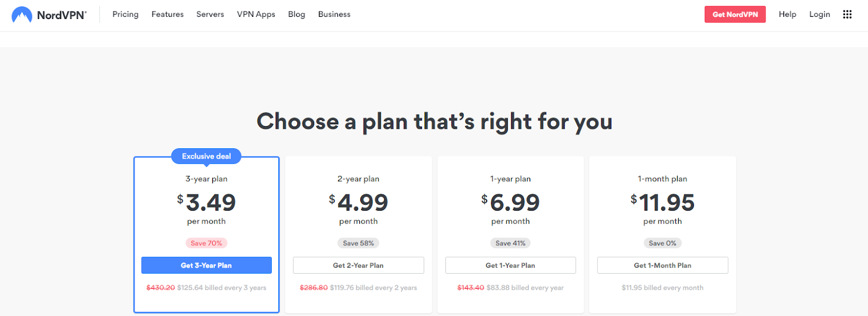The height and width of the screenshot is (316, 868).
Task: Go to the Features page
Action: (x=168, y=14)
